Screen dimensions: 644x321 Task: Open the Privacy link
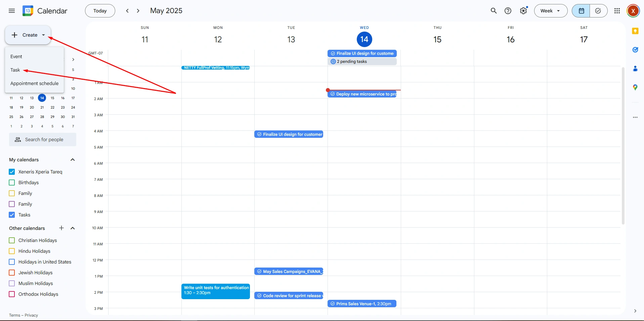pos(31,315)
